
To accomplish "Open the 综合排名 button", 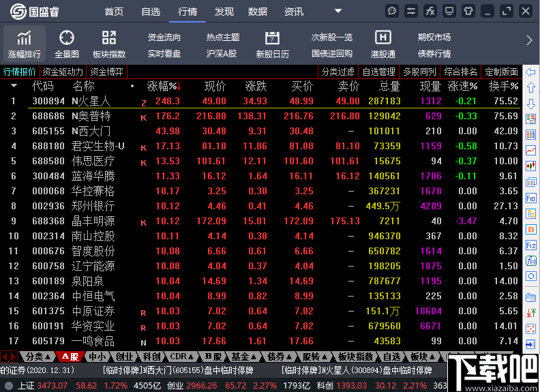I will click(x=460, y=72).
